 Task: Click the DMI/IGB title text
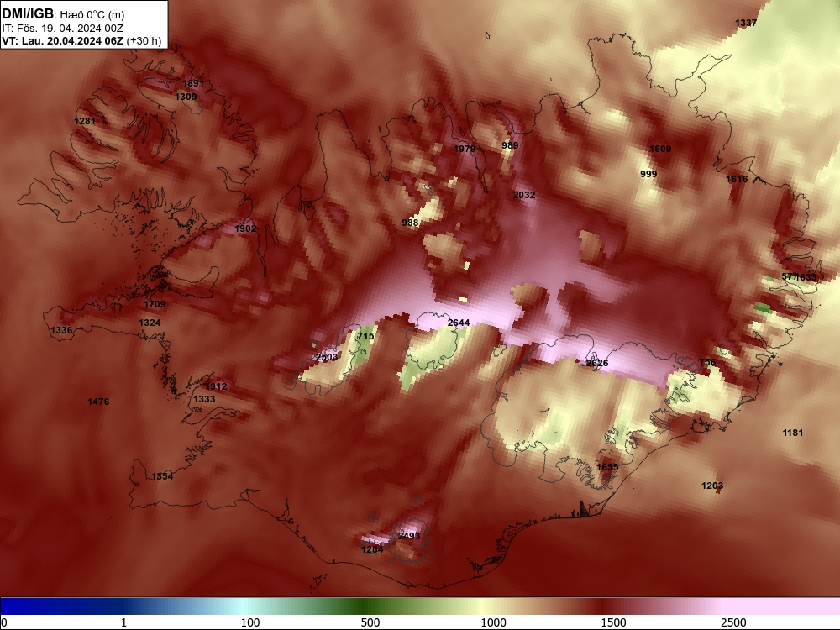(28, 14)
